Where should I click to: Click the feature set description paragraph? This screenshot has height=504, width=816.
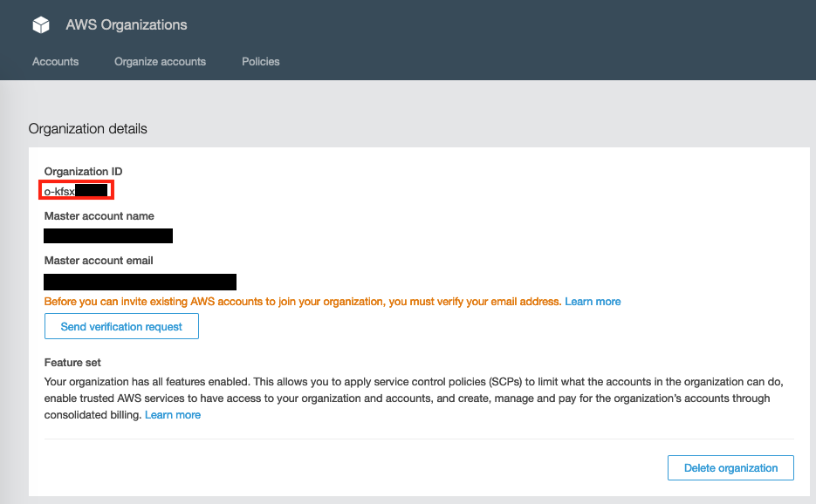point(414,398)
